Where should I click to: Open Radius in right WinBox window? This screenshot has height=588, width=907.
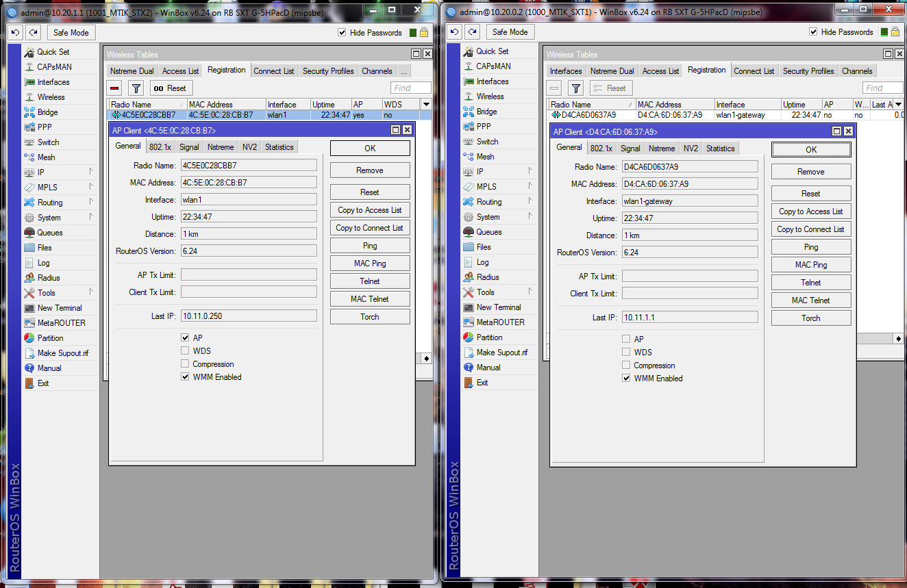[488, 277]
